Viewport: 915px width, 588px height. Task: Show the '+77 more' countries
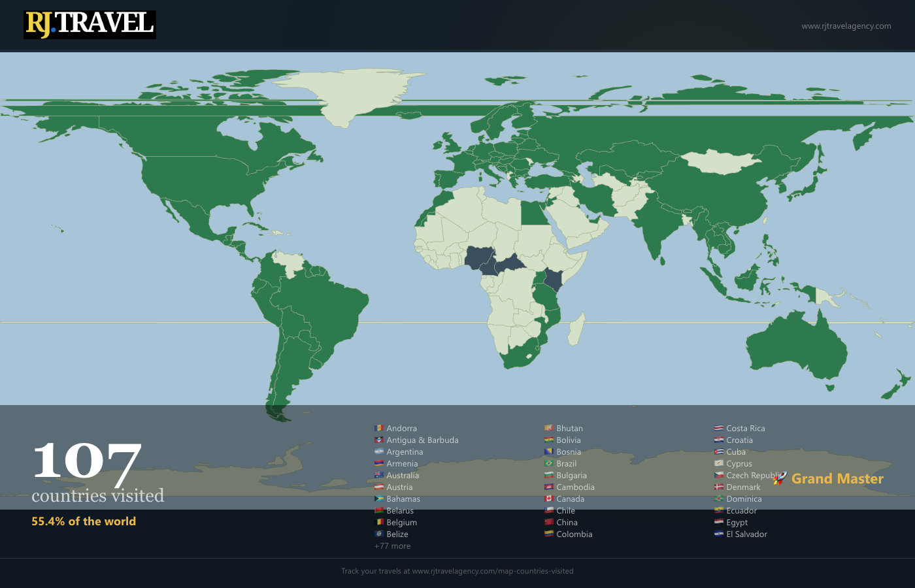coord(393,546)
